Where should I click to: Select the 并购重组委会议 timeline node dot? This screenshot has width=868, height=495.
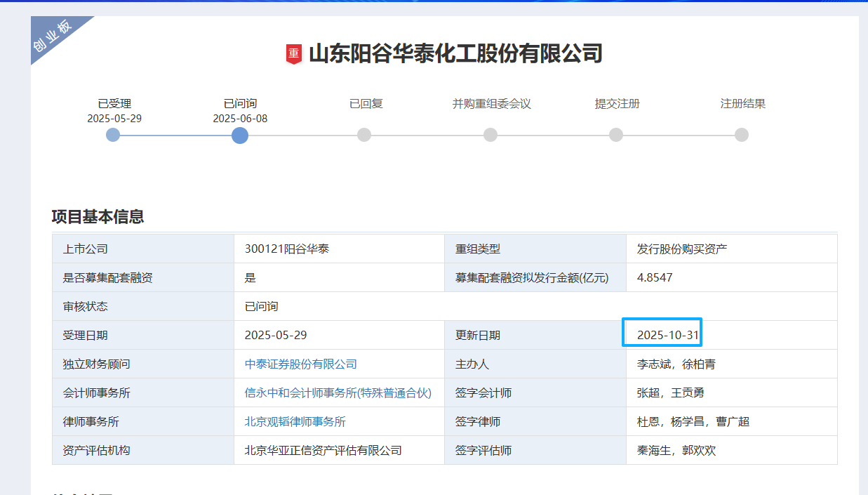(x=490, y=135)
